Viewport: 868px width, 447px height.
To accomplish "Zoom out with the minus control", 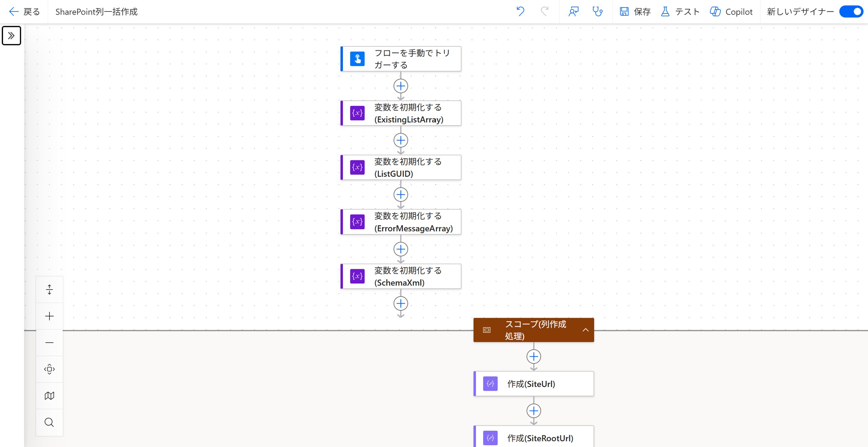I will click(x=50, y=343).
